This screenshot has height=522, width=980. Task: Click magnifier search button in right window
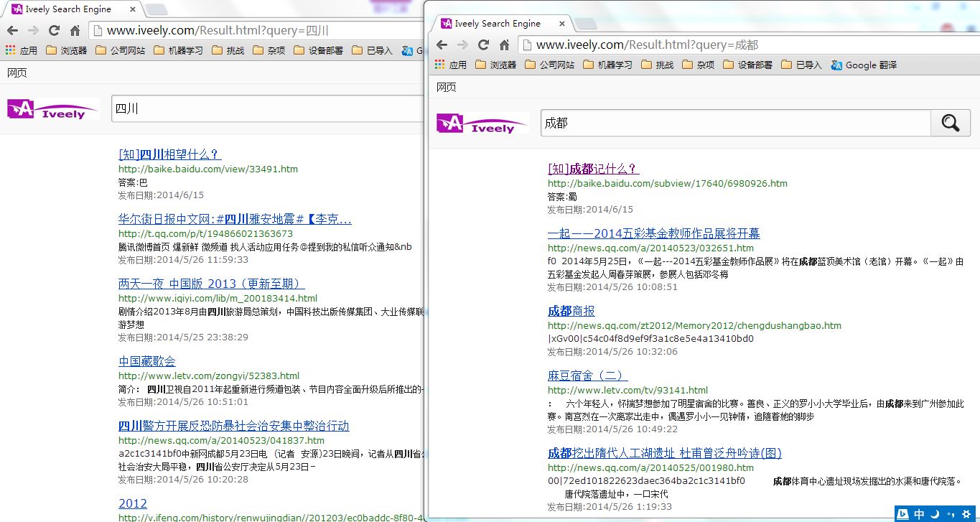951,123
